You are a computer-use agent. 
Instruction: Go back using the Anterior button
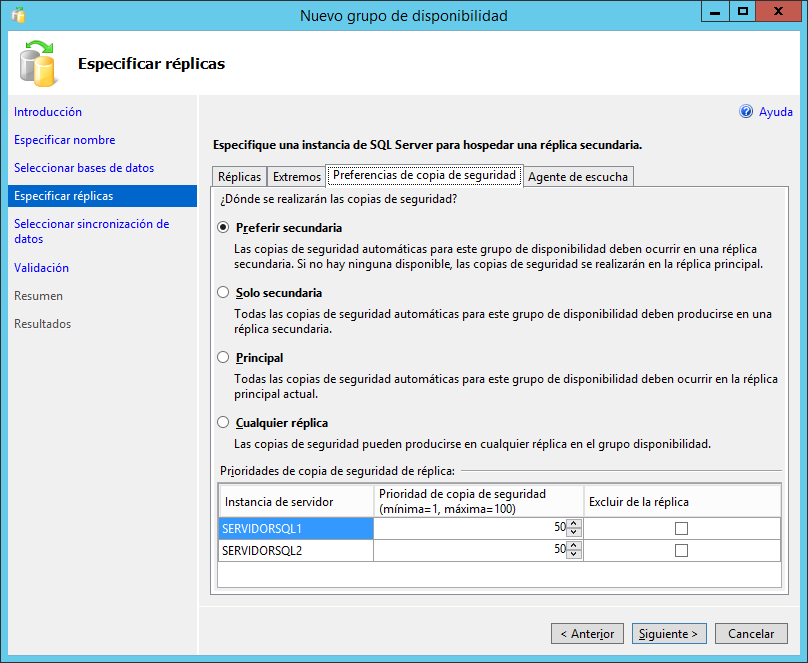[587, 633]
